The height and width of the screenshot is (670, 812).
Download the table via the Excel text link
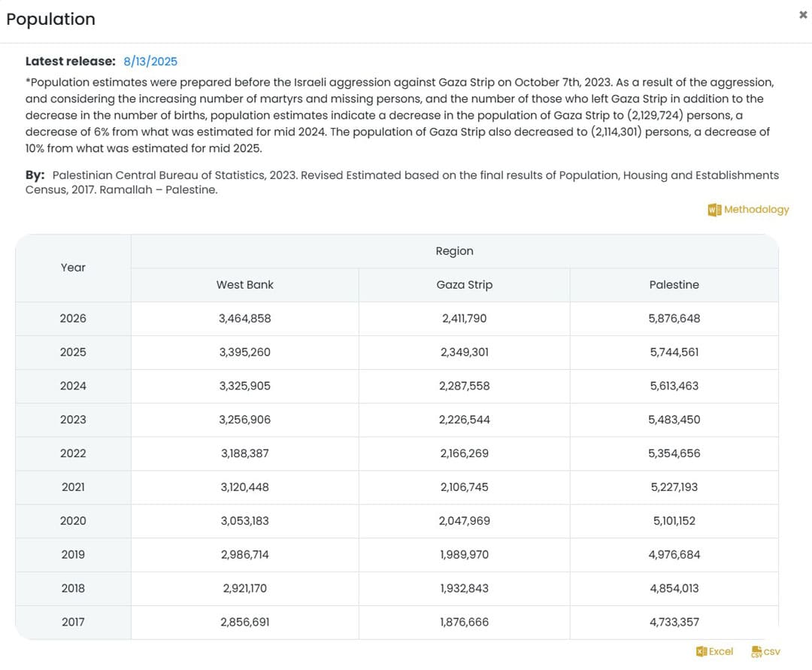tap(721, 652)
